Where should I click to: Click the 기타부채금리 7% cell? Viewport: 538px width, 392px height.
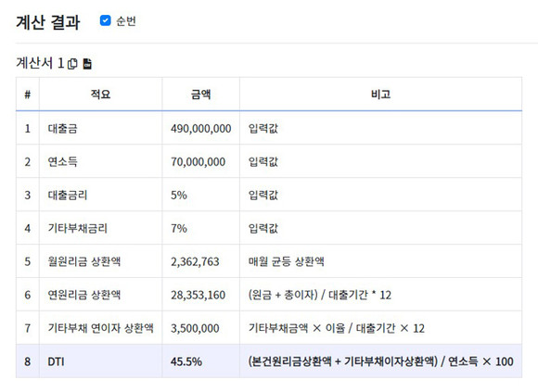pos(200,228)
